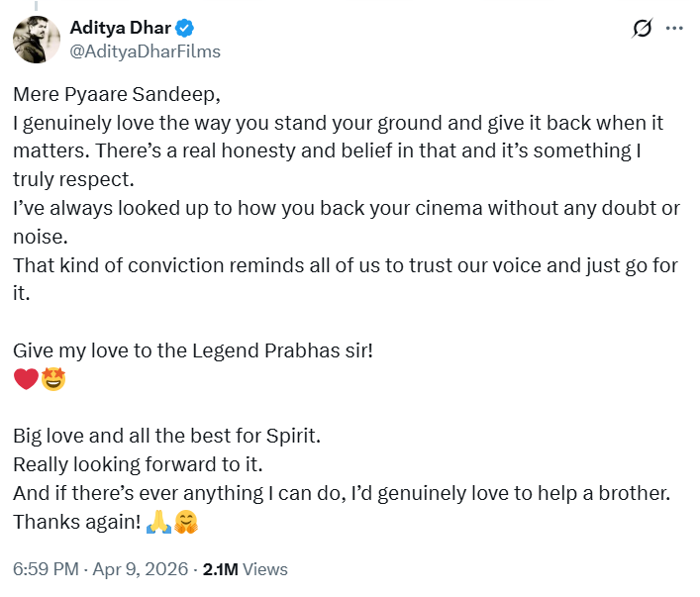The width and height of the screenshot is (700, 597).
Task: Click Aditya Dhar's profile avatar
Action: coord(36,38)
